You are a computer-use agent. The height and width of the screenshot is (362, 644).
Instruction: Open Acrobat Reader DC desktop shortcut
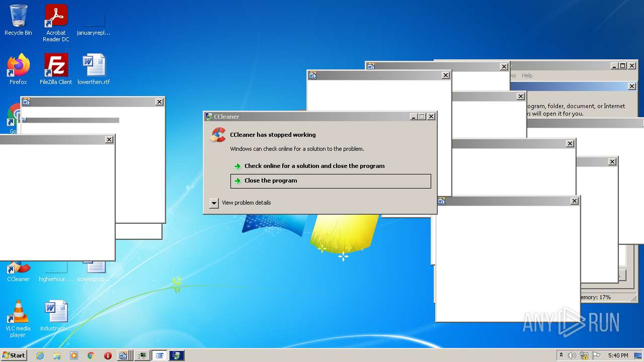pos(56,23)
